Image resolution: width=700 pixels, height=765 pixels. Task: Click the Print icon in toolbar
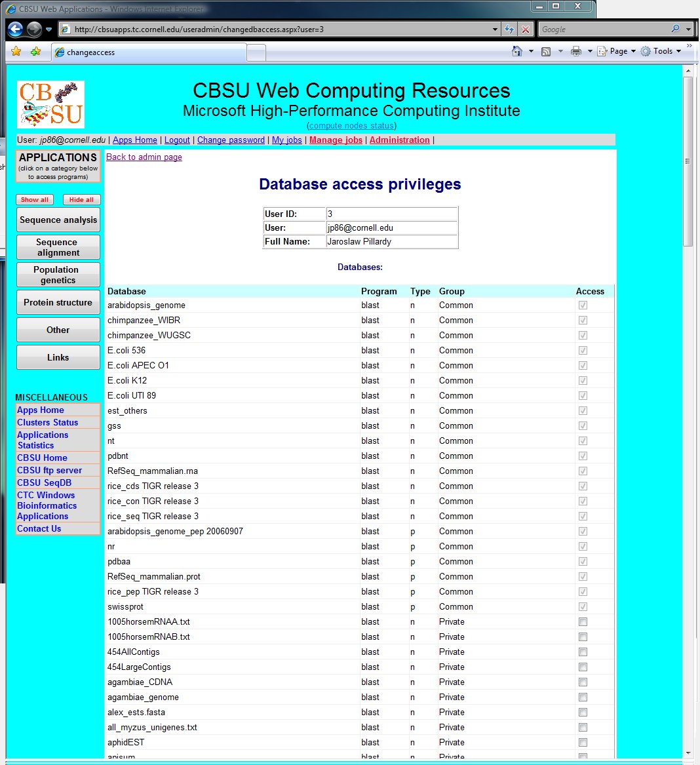point(575,51)
